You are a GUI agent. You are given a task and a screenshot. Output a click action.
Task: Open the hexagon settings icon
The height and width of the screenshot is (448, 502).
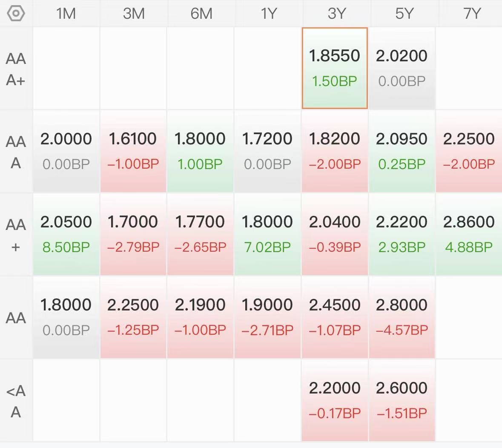coord(16,14)
